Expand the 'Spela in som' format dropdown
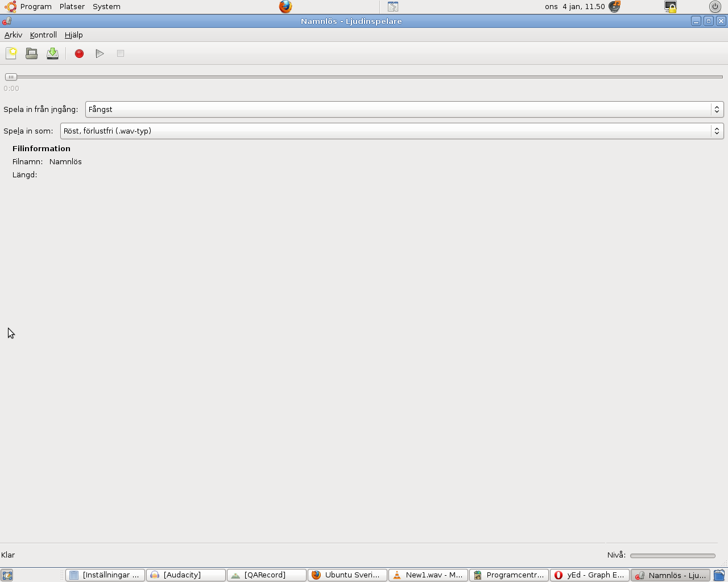This screenshot has height=582, width=728. click(x=392, y=131)
